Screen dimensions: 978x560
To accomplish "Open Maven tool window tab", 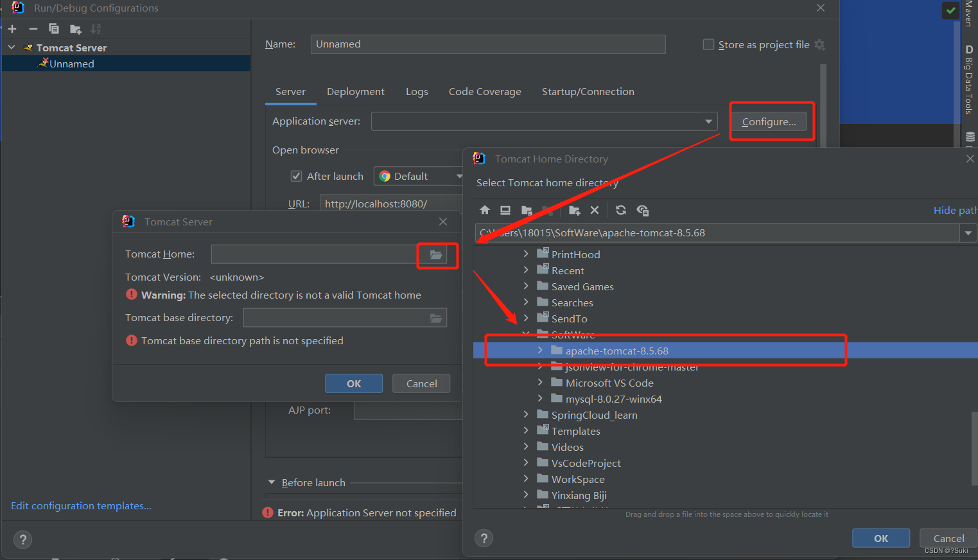I will [x=968, y=13].
